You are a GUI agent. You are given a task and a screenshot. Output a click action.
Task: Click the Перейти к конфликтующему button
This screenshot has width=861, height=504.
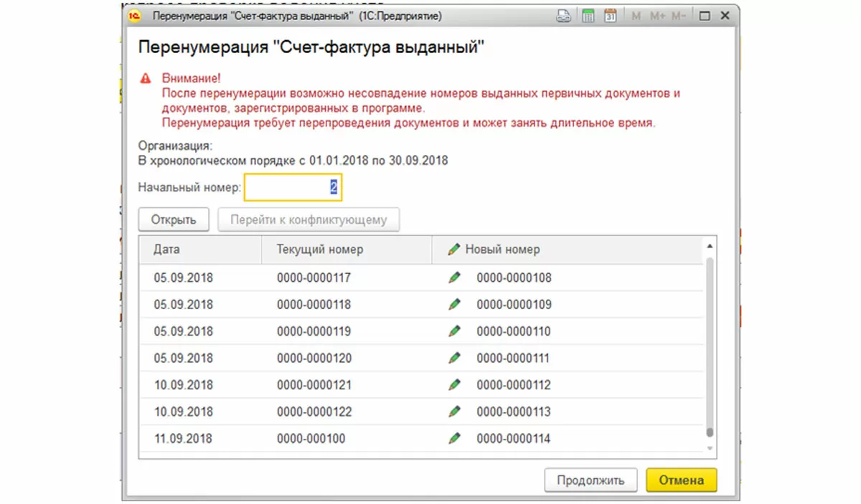point(309,220)
